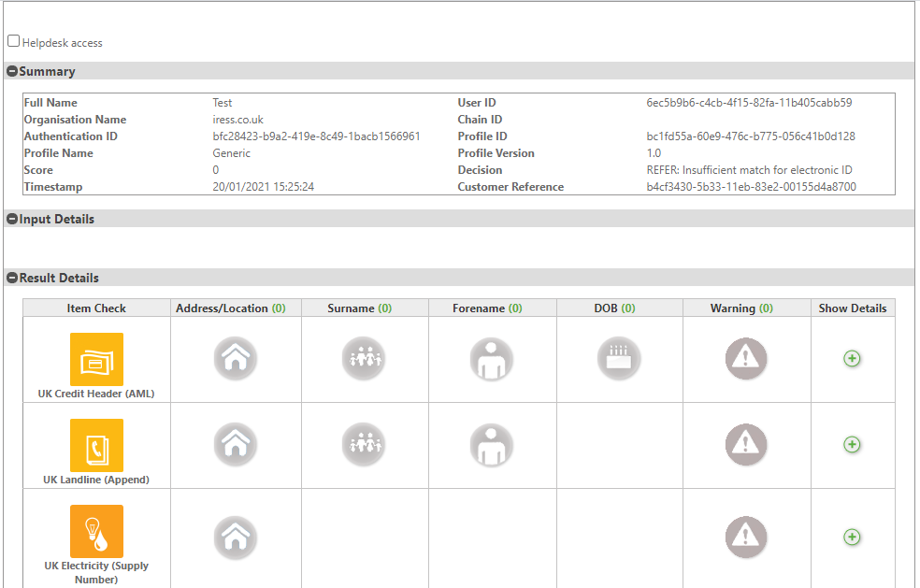Click the address house icon in UK Credit Header row
The width and height of the screenshot is (920, 588).
tap(235, 358)
